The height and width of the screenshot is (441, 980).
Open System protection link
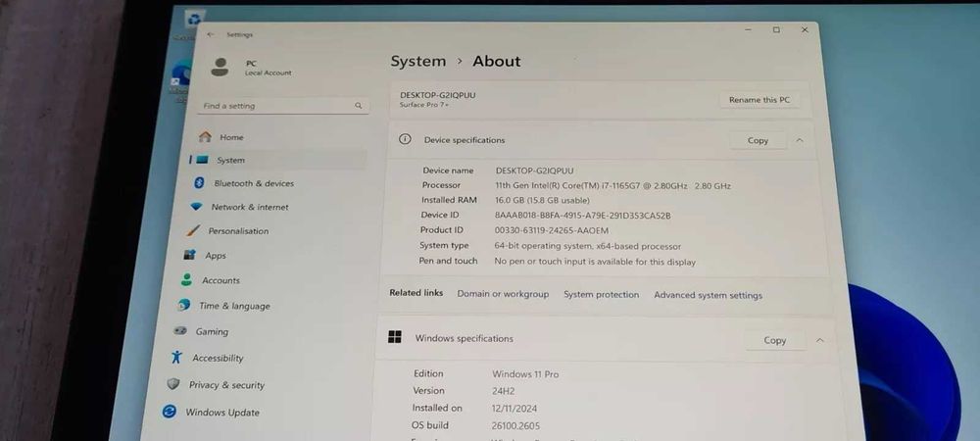(x=602, y=294)
